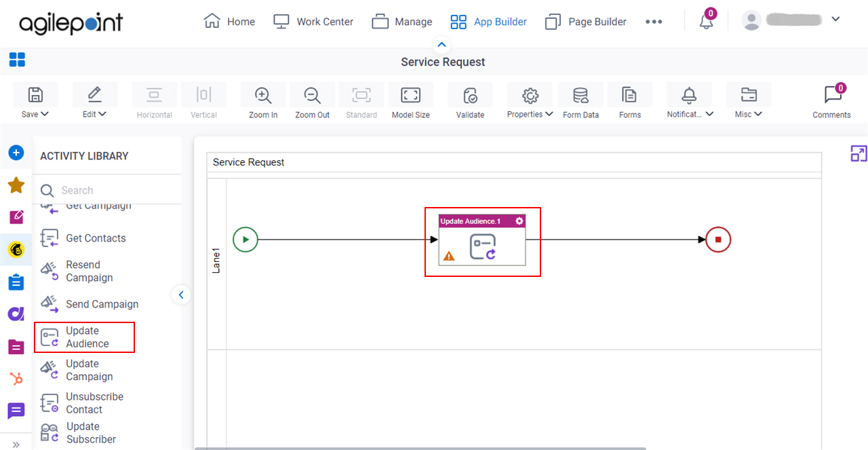
Task: Open the blue clipboard sidebar category
Action: click(16, 282)
